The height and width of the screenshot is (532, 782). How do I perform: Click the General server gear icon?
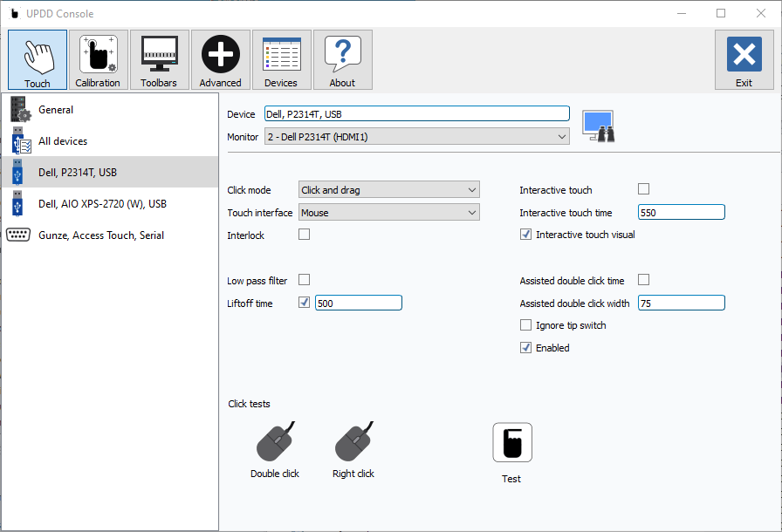click(x=20, y=110)
